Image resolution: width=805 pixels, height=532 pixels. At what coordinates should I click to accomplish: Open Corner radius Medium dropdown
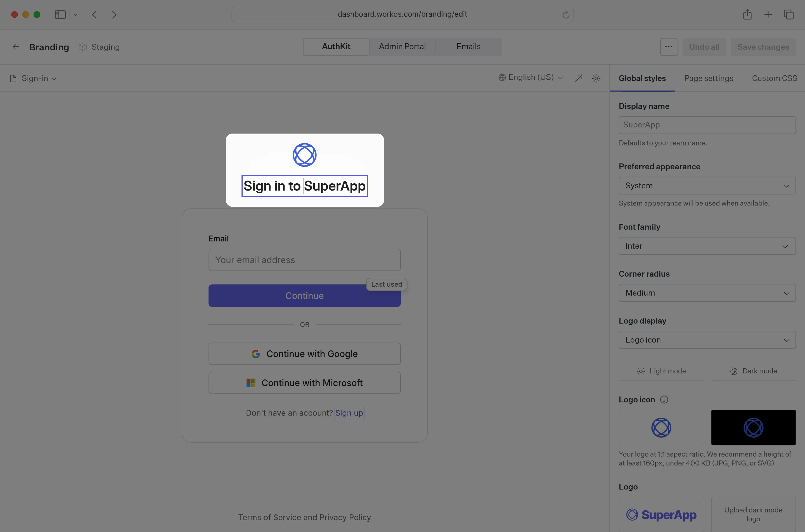click(707, 293)
